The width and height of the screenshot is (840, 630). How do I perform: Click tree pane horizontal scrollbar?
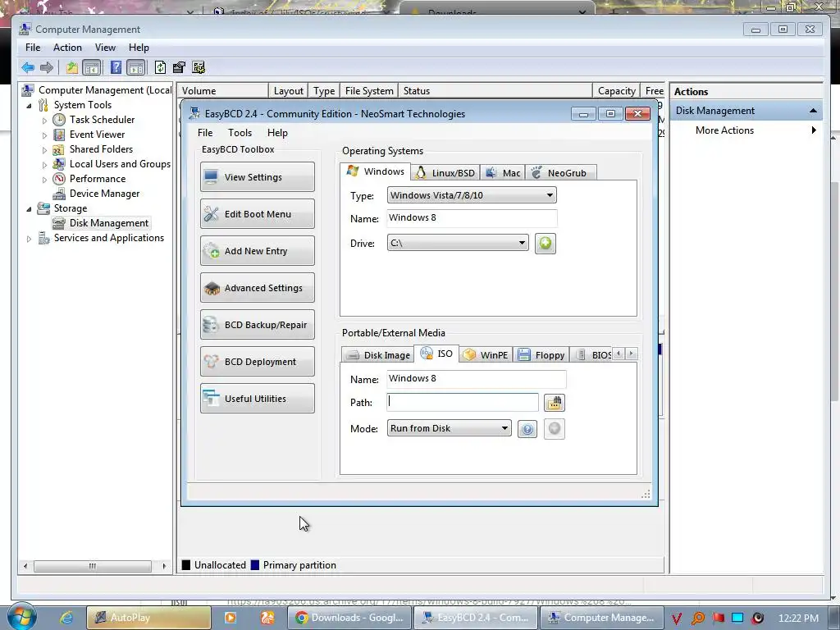pyautogui.click(x=93, y=566)
